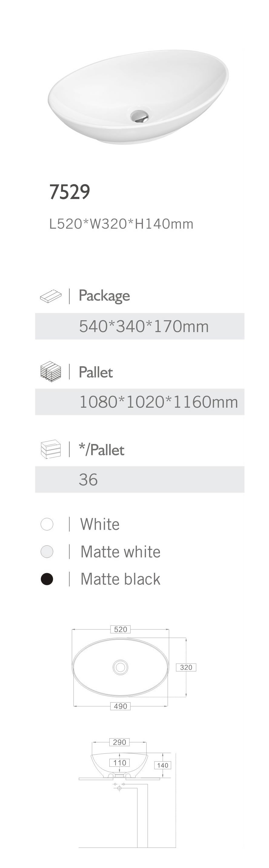Click the 520 length dimension label
Image resolution: width=269 pixels, height=868 pixels.
tap(121, 629)
